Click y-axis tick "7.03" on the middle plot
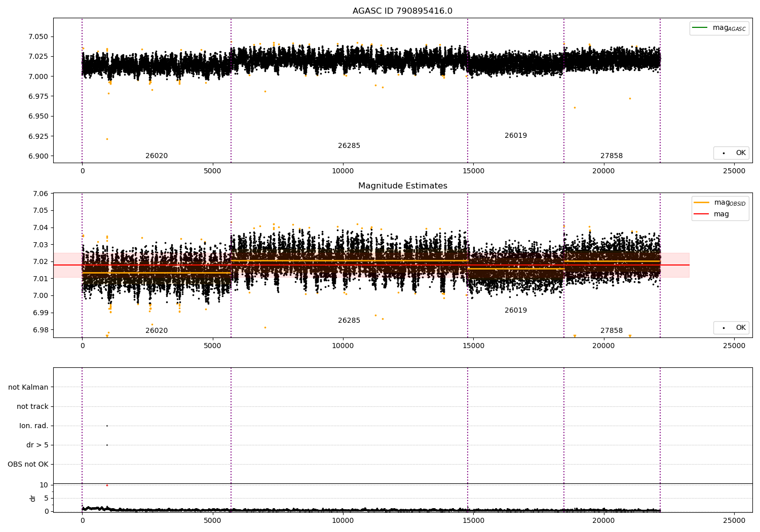The width and height of the screenshot is (760, 532). (x=40, y=245)
